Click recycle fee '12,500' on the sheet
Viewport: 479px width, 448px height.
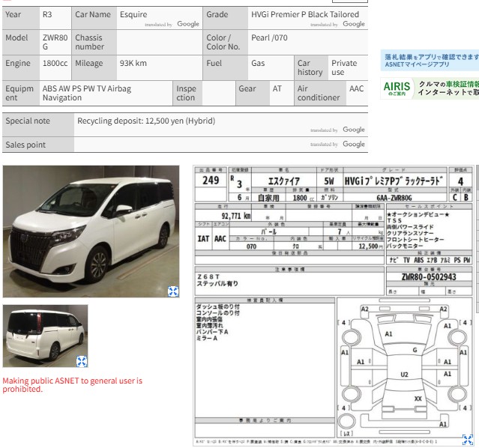(x=368, y=246)
